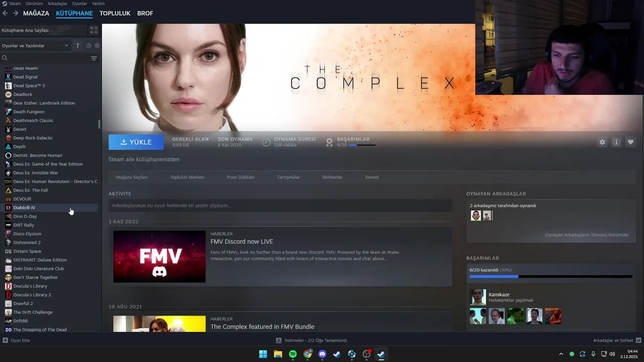Screen dimensions: 644x362
Task: Click the activity comment input field
Action: tap(280, 206)
